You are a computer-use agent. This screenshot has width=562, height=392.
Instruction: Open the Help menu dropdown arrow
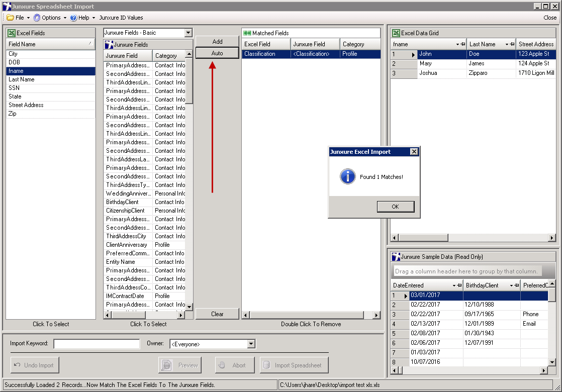tap(93, 18)
